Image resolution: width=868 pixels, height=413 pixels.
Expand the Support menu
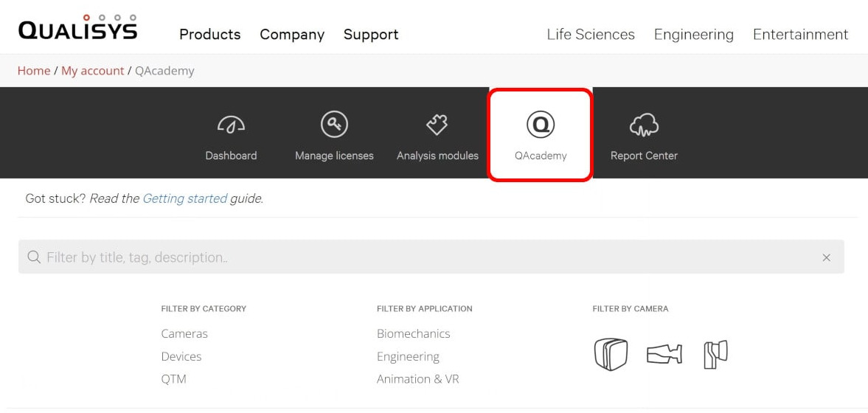371,35
